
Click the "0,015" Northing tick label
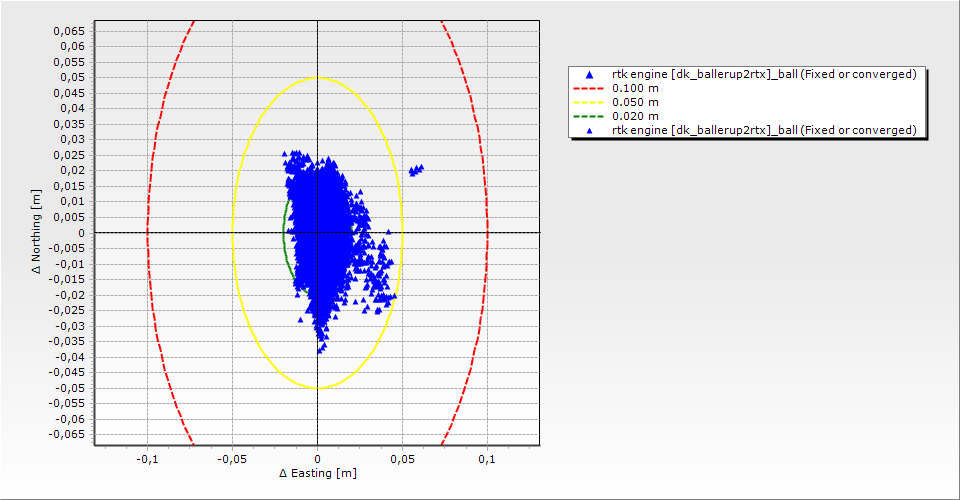point(69,186)
